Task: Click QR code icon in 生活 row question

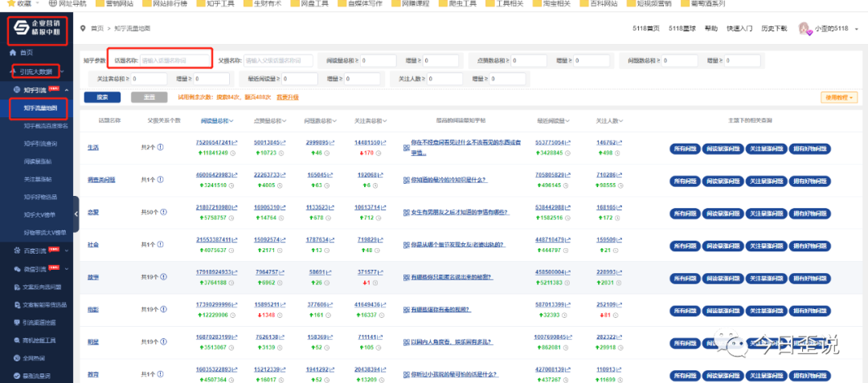Action: tap(407, 148)
